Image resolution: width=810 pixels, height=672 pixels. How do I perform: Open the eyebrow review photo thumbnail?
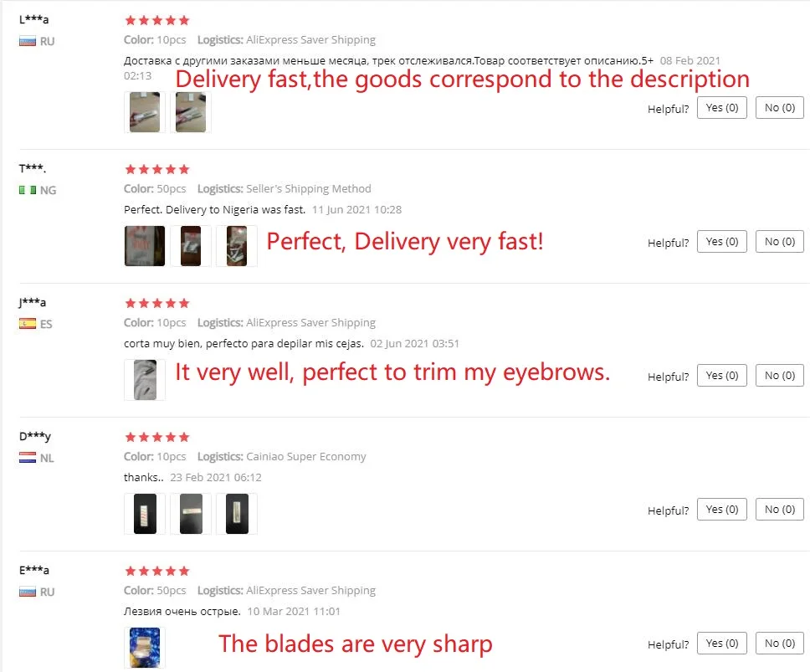point(145,380)
